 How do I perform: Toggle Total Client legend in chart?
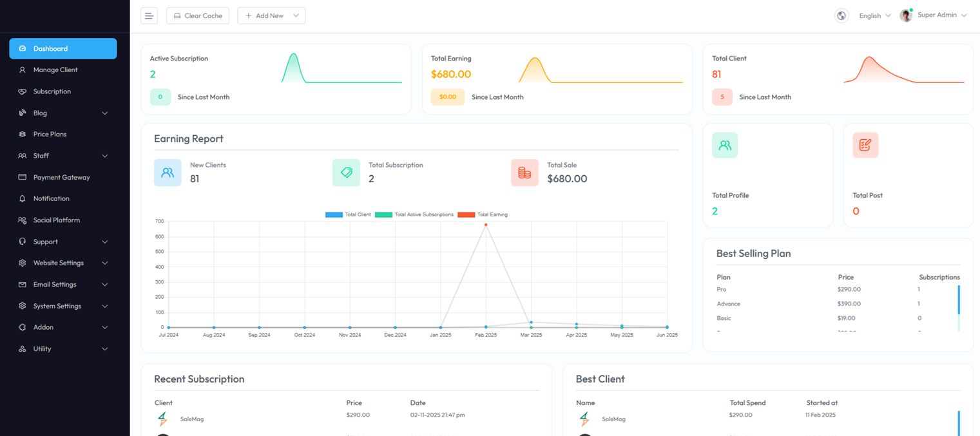pyautogui.click(x=348, y=214)
